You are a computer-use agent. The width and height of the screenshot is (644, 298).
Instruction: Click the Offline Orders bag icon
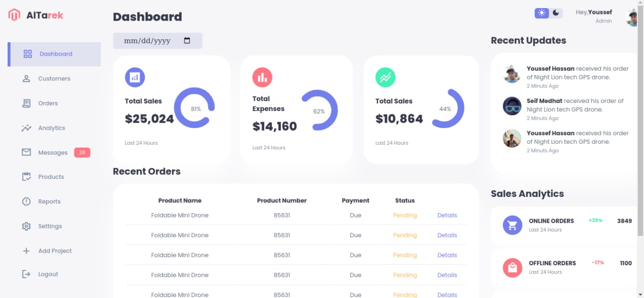(513, 267)
